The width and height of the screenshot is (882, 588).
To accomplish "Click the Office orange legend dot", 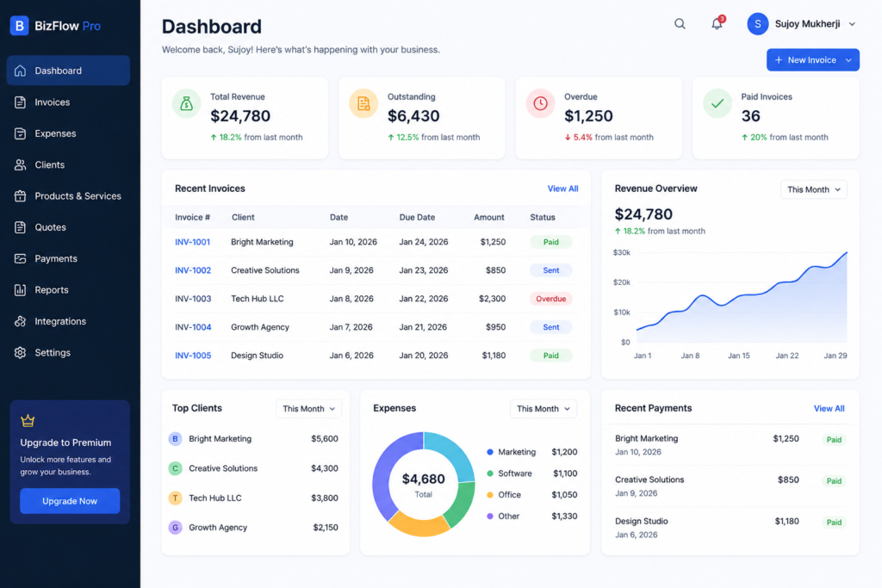I will 490,495.
